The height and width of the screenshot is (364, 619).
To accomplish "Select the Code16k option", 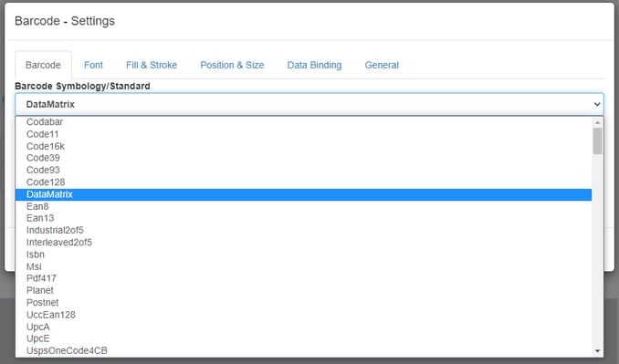I will (x=303, y=146).
